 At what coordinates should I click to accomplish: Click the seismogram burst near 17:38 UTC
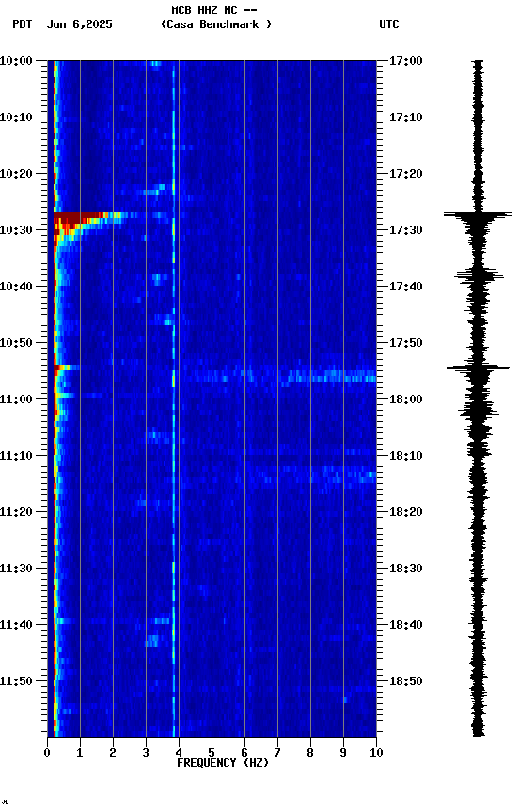pos(480,275)
